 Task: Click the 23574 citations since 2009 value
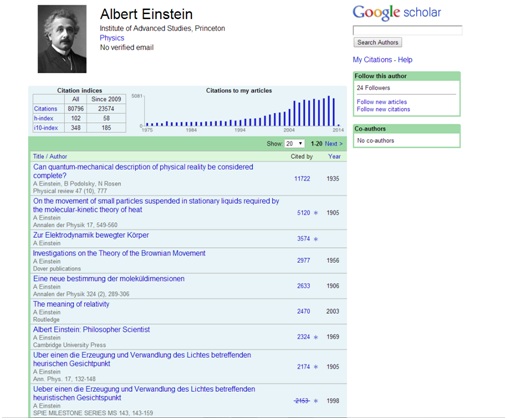pyautogui.click(x=106, y=109)
